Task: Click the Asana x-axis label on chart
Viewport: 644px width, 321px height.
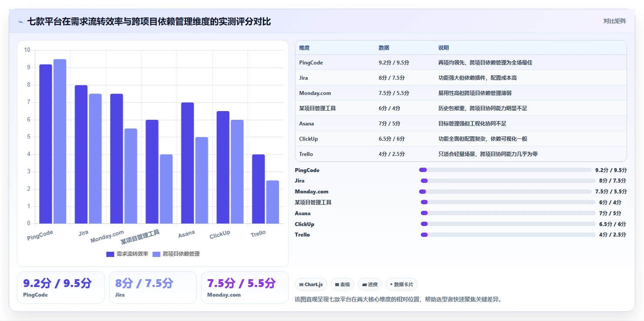Action: (x=187, y=234)
